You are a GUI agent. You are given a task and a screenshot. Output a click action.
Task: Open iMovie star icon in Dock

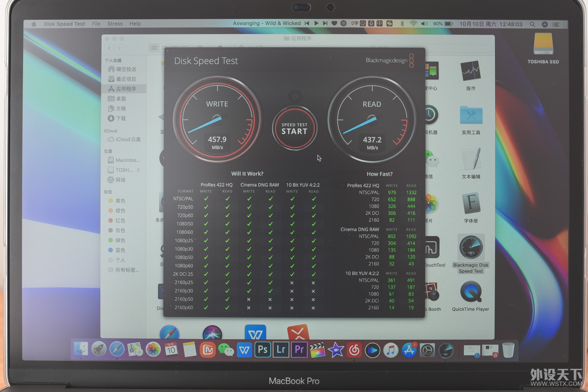click(x=336, y=350)
